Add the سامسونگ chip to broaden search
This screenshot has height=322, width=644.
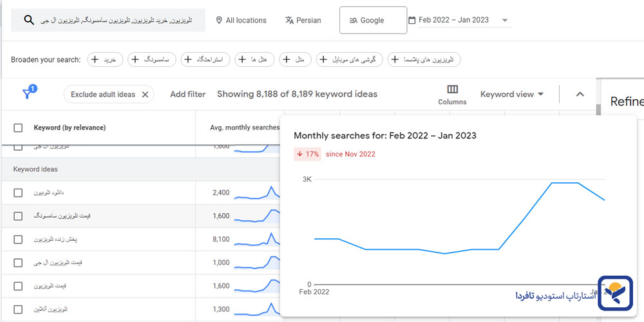pyautogui.click(x=151, y=59)
